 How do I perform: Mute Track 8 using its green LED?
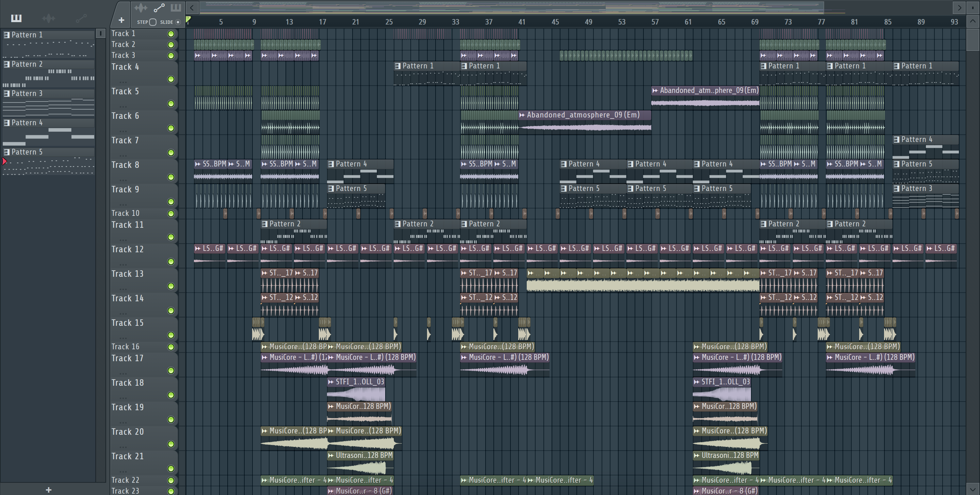tap(171, 177)
